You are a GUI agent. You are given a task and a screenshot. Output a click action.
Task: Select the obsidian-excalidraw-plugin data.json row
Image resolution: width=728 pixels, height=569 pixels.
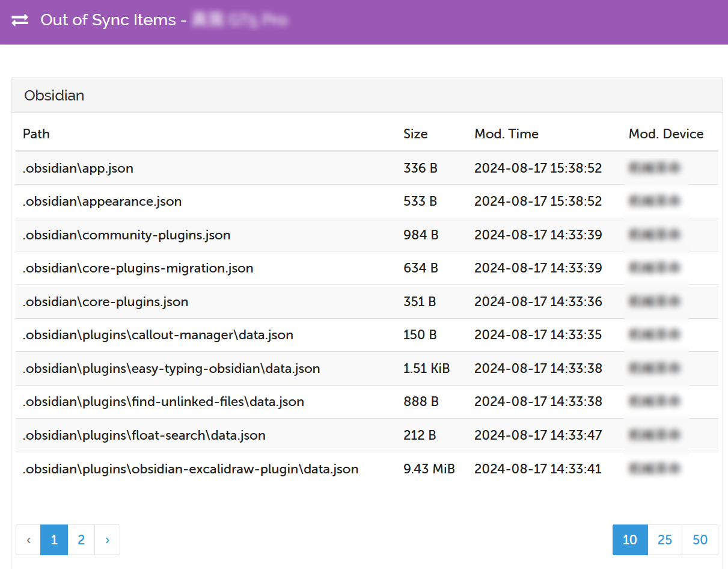click(190, 469)
